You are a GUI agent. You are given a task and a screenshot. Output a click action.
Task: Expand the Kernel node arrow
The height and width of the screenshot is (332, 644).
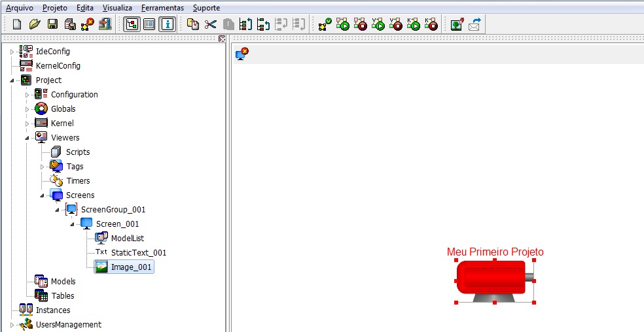[27, 124]
